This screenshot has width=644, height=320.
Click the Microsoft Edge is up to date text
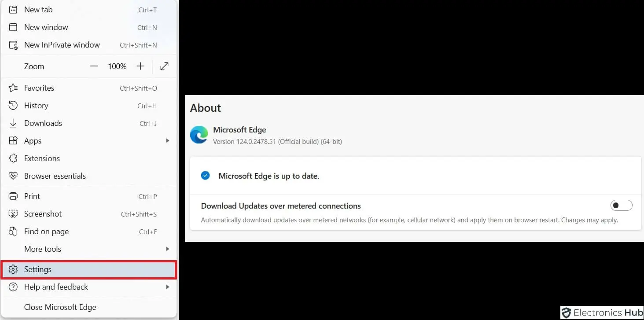coord(269,176)
